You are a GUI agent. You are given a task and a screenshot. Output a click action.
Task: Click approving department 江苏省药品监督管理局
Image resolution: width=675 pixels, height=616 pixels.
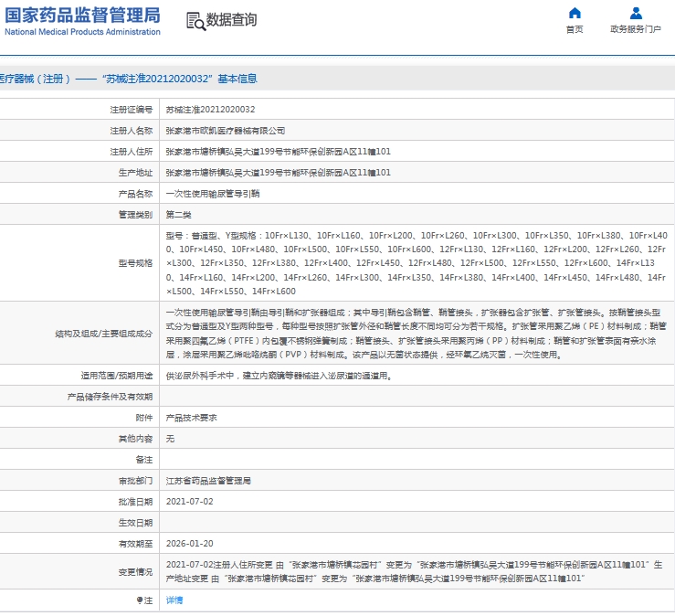click(208, 481)
